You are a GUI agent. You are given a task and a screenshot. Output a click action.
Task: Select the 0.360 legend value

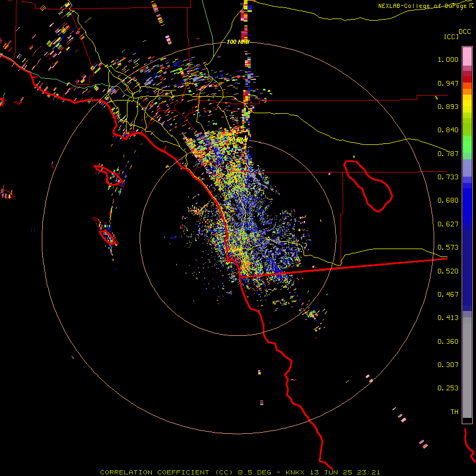448,342
